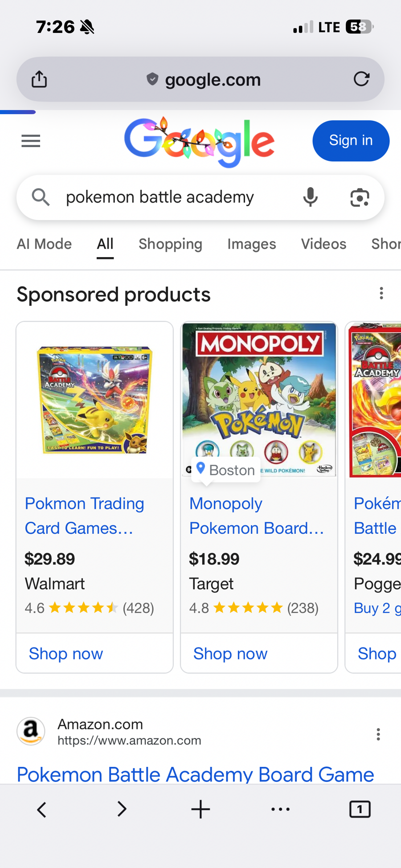The image size is (401, 868).
Task: Switch to the Shopping tab
Action: (170, 244)
